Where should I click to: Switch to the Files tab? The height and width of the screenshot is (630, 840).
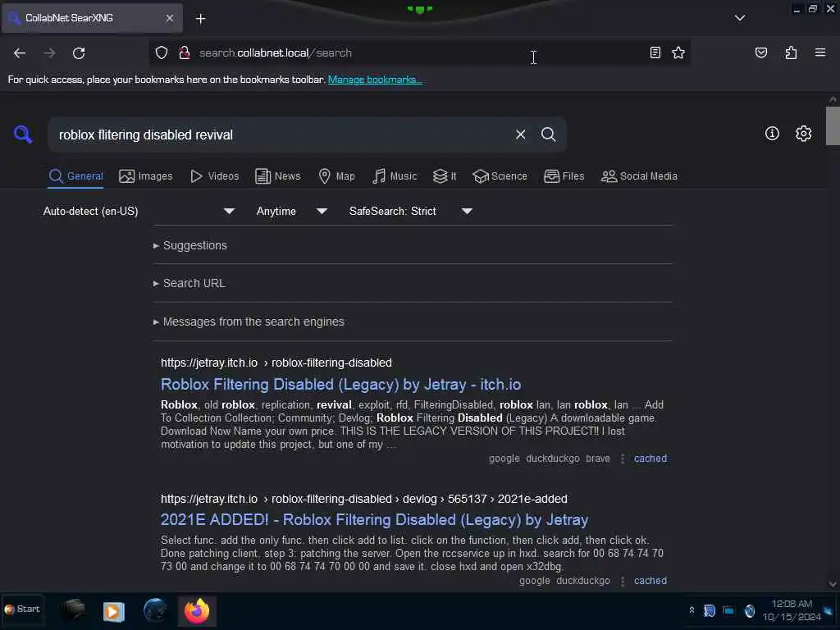click(x=564, y=176)
